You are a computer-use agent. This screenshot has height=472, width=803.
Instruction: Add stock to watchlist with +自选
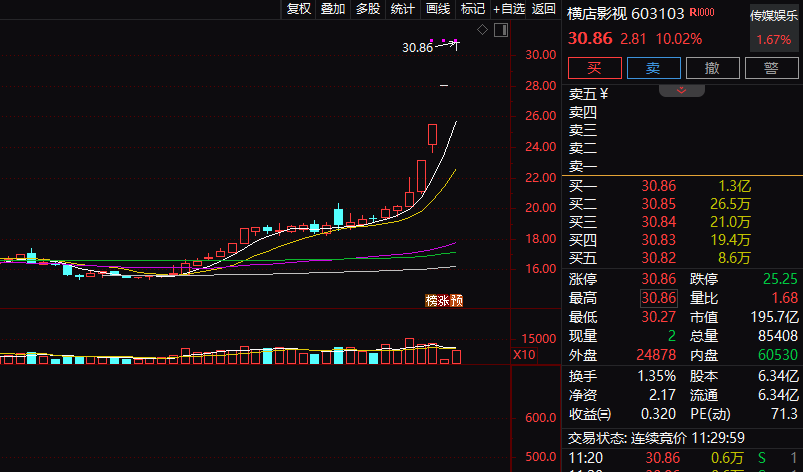click(x=508, y=9)
